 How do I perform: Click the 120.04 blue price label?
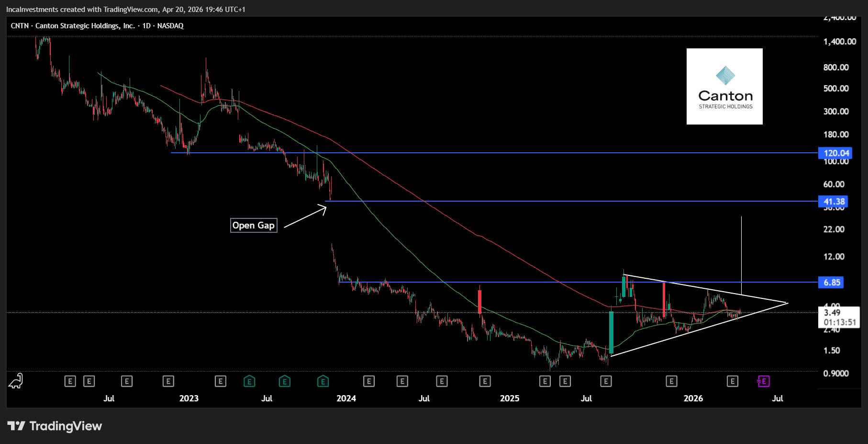(836, 153)
